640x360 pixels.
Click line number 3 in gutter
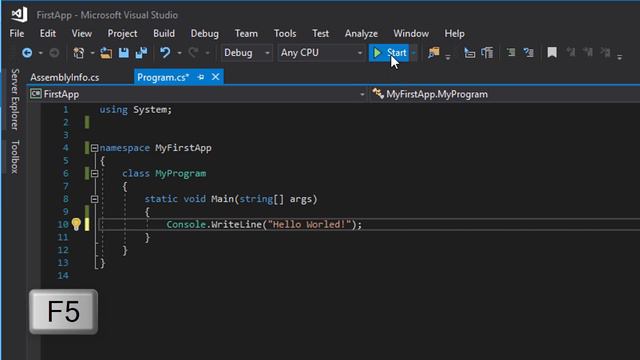click(66, 135)
